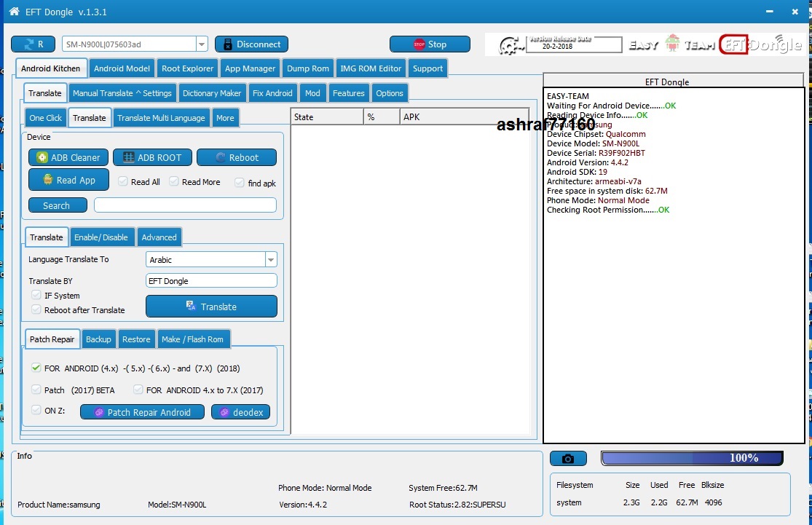Uncheck FOR ANDROID (4.x)-(7.X) (2018)
Image resolution: width=812 pixels, height=525 pixels.
(x=36, y=368)
